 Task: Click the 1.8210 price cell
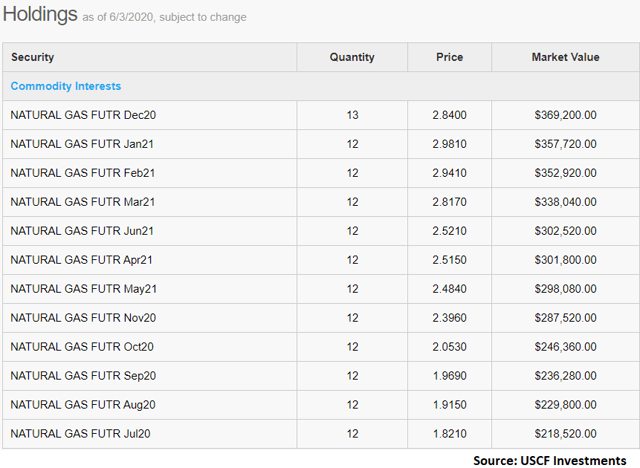click(449, 434)
